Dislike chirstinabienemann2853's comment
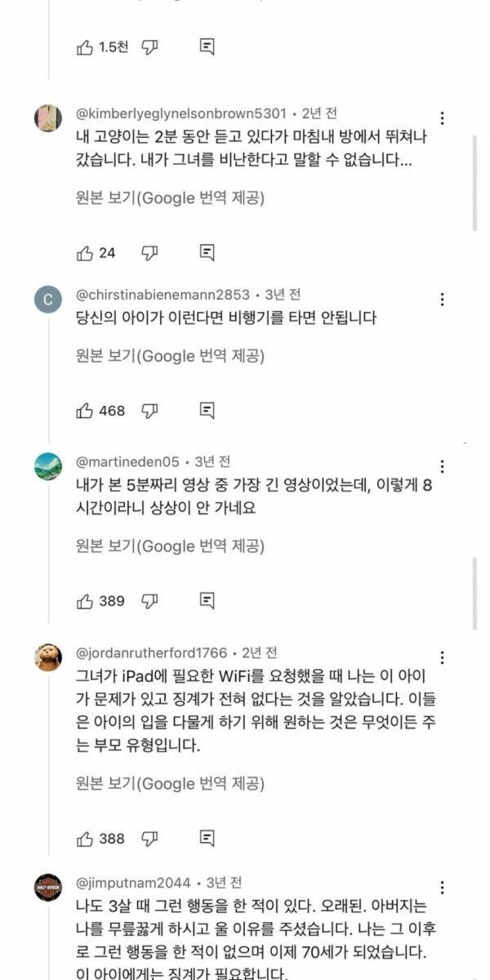This screenshot has height=980, width=490. coord(149,410)
